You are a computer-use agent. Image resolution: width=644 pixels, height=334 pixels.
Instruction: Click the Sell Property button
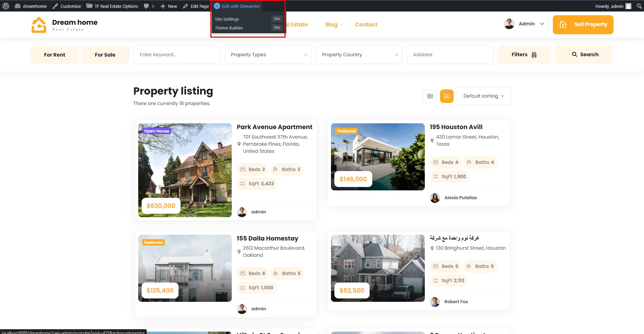(583, 24)
